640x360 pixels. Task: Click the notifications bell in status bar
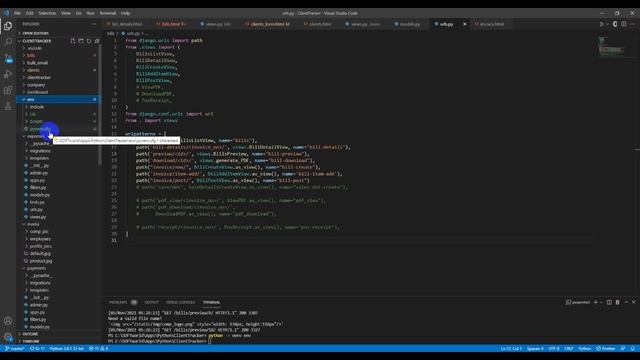click(x=633, y=349)
